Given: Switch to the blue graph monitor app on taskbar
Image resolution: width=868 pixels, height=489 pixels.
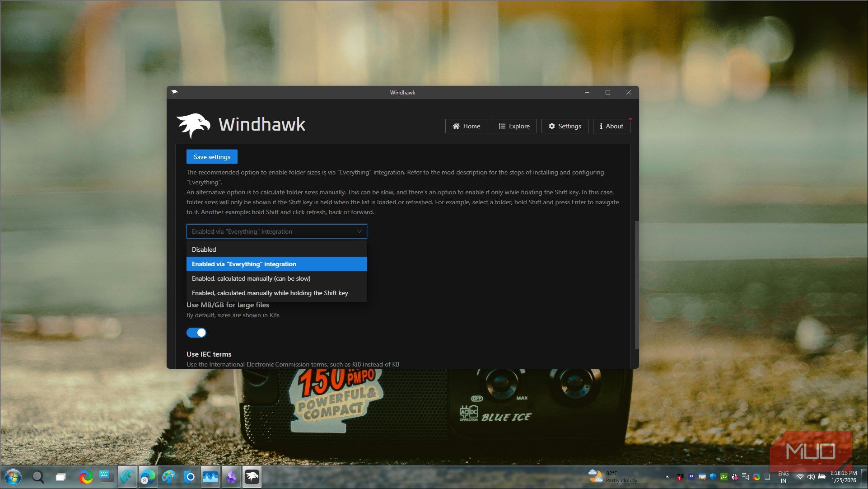Looking at the screenshot, I should [x=210, y=477].
